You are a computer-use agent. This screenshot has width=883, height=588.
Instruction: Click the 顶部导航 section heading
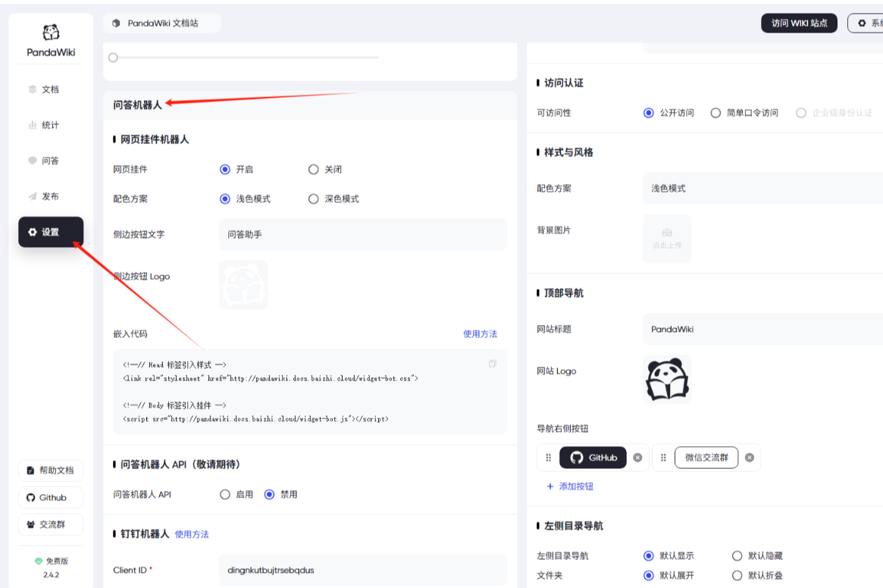pos(564,293)
